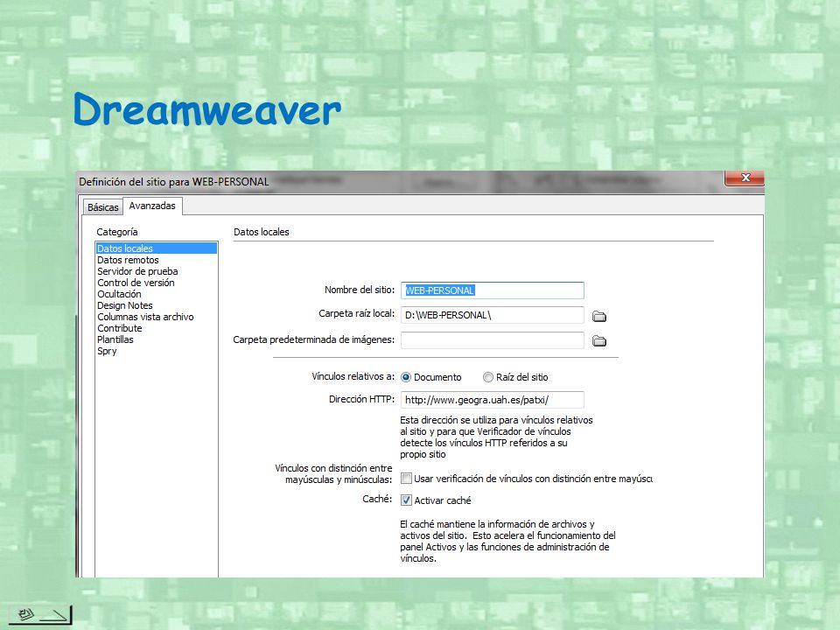This screenshot has height=630, width=840.
Task: Switch to the Básicas tab
Action: (103, 207)
